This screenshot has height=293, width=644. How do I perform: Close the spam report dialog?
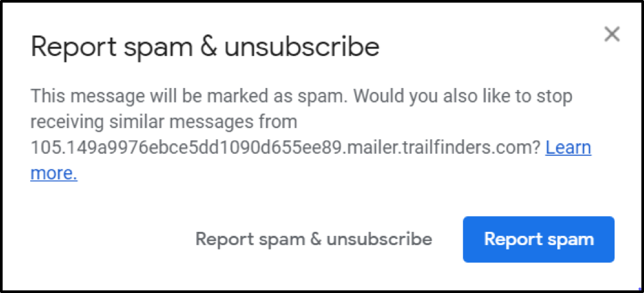(612, 34)
